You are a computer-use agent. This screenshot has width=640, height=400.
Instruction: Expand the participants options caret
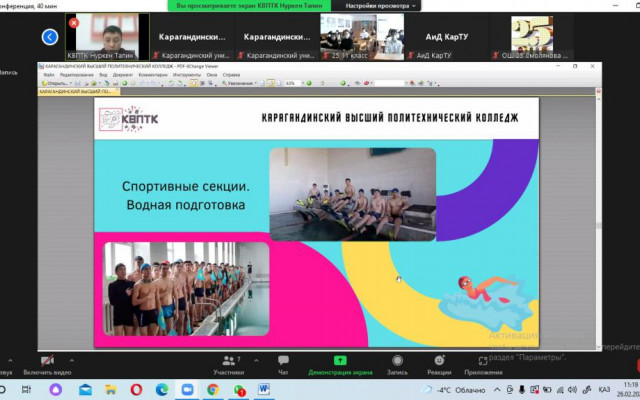[x=256, y=360]
